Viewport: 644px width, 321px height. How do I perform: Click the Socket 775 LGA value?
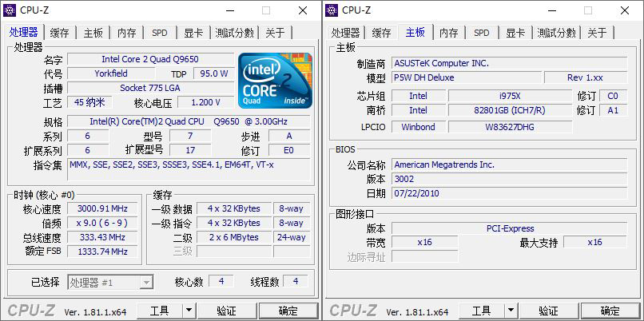(150, 88)
